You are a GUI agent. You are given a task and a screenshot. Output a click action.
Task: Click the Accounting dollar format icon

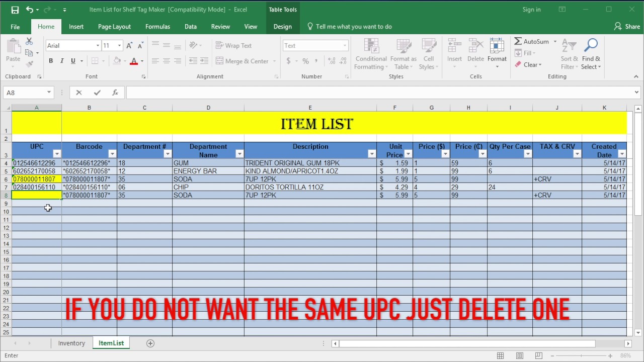tap(288, 61)
